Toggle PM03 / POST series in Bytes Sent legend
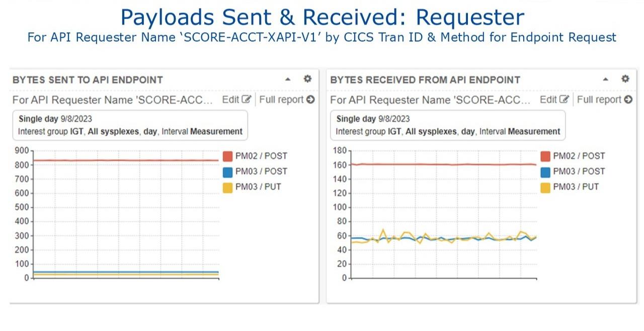 tap(255, 172)
